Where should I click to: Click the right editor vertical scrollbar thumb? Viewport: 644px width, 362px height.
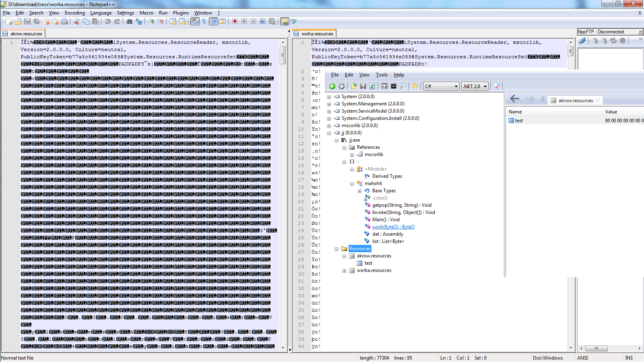point(570,50)
